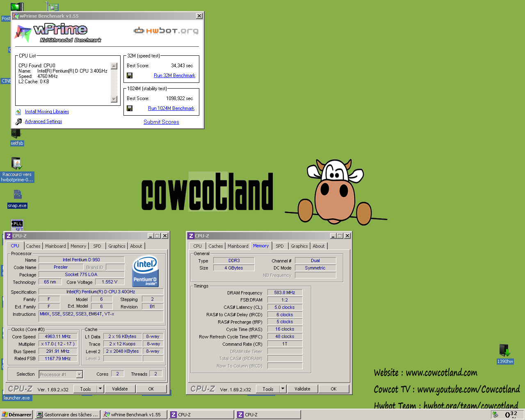This screenshot has width=525, height=420.
Task: Click OK in left CPU-Z window
Action: coord(151,389)
